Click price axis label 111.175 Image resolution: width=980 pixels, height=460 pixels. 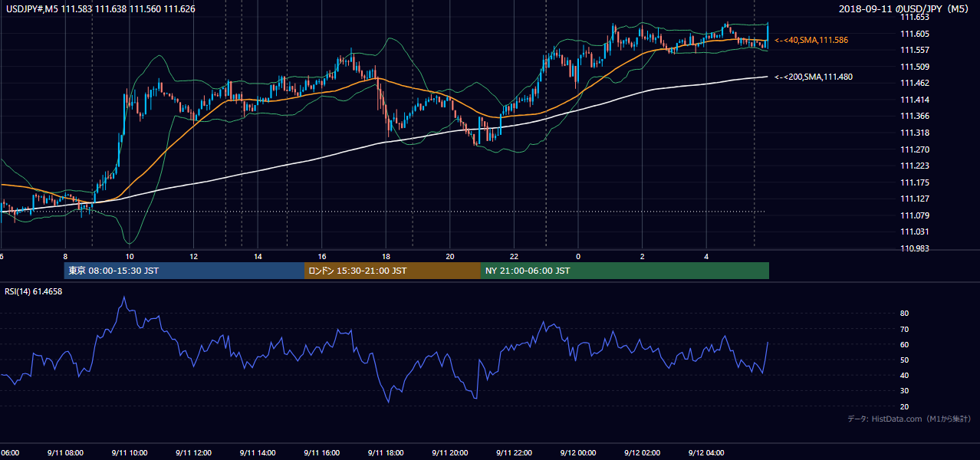click(915, 183)
